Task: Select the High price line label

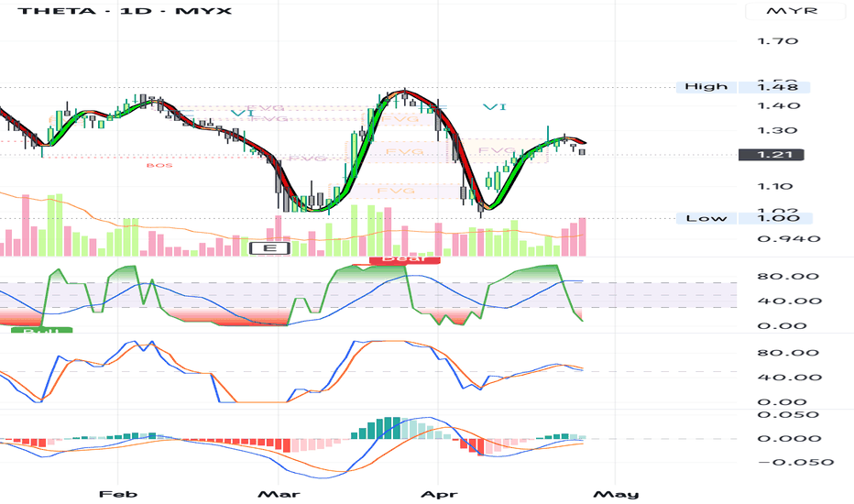Action: click(x=706, y=87)
